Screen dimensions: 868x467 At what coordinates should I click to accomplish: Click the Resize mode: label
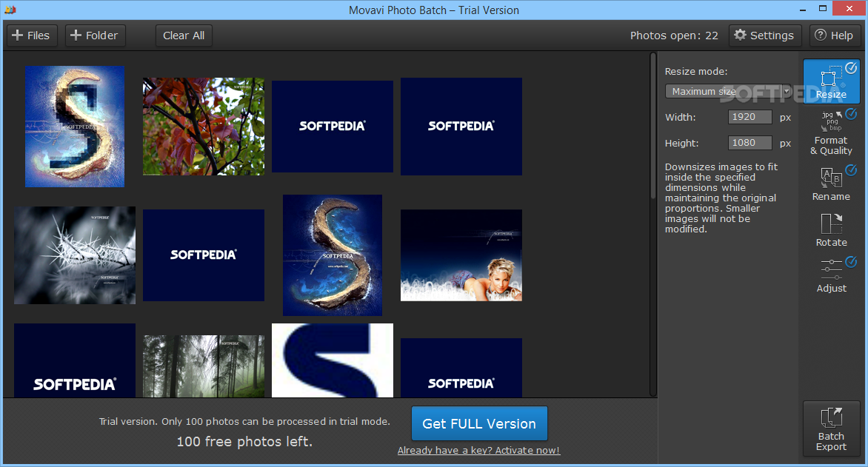tap(696, 71)
